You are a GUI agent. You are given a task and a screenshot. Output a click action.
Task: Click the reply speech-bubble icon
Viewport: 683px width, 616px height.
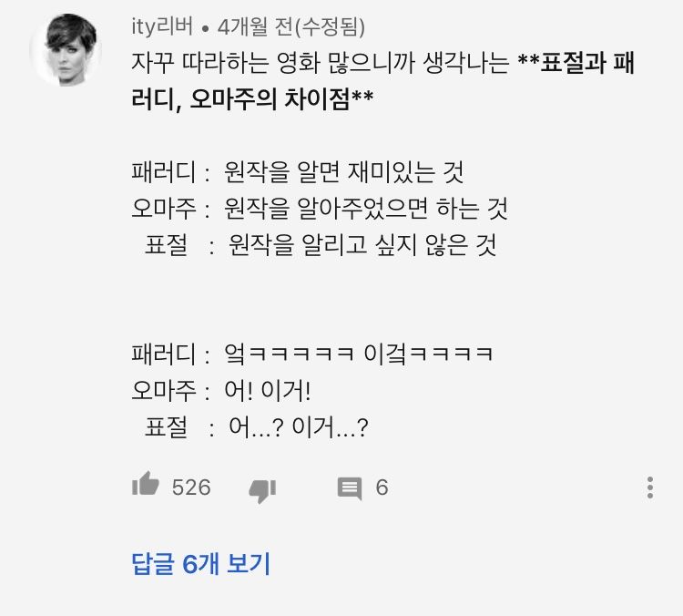[350, 488]
